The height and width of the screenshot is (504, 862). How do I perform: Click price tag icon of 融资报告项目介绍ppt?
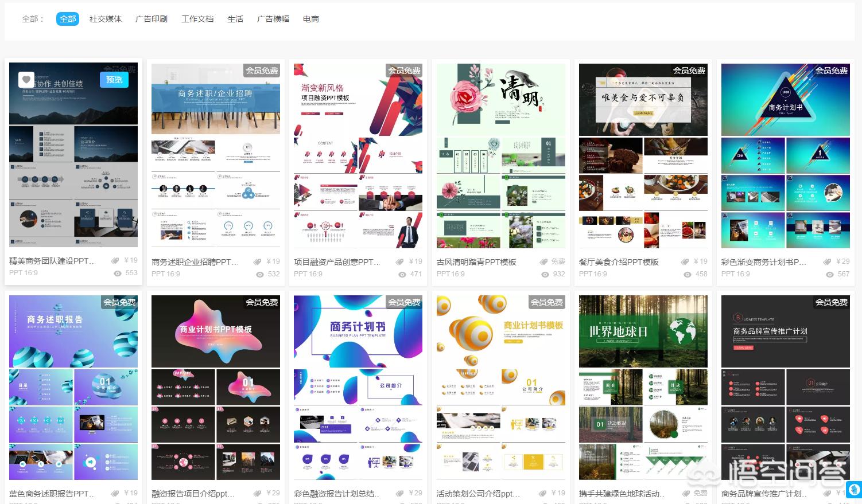[258, 494]
